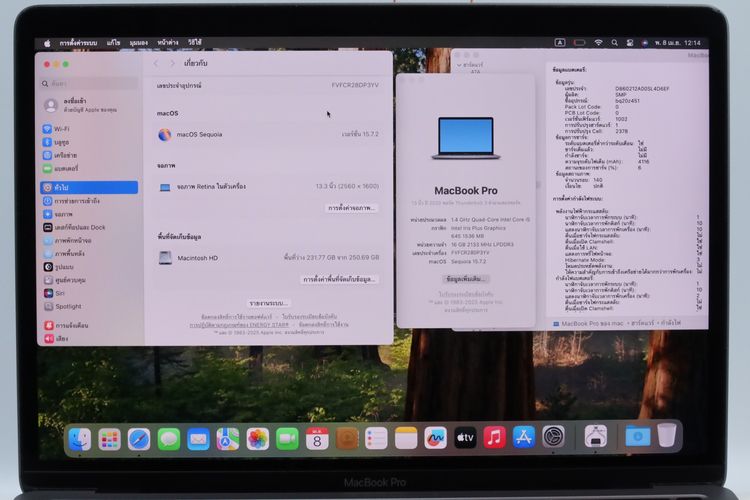Click Siri icon in menu bar

(645, 43)
